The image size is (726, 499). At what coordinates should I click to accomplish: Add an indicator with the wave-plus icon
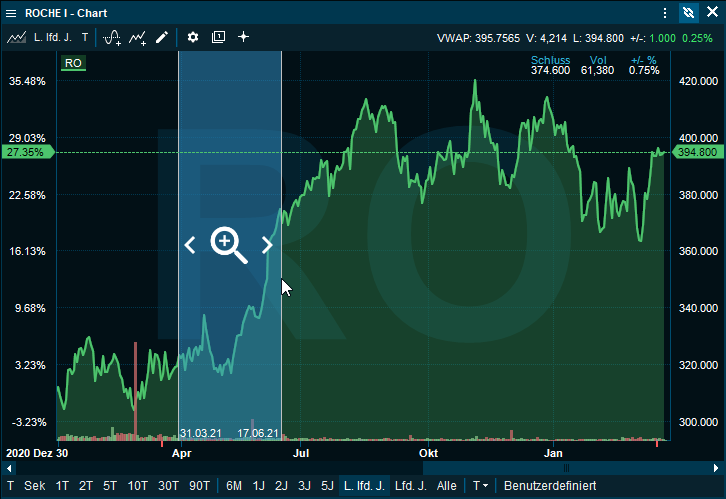112,37
